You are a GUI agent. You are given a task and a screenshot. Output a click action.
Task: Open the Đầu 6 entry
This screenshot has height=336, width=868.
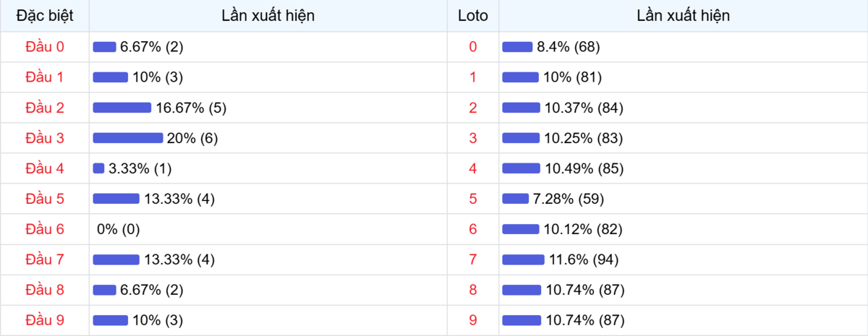(45, 229)
